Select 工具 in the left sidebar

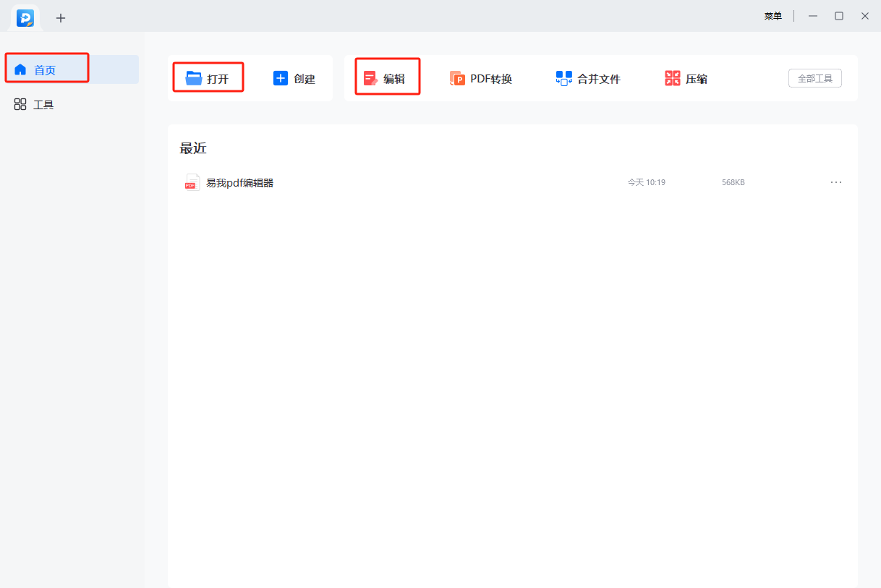coord(34,103)
